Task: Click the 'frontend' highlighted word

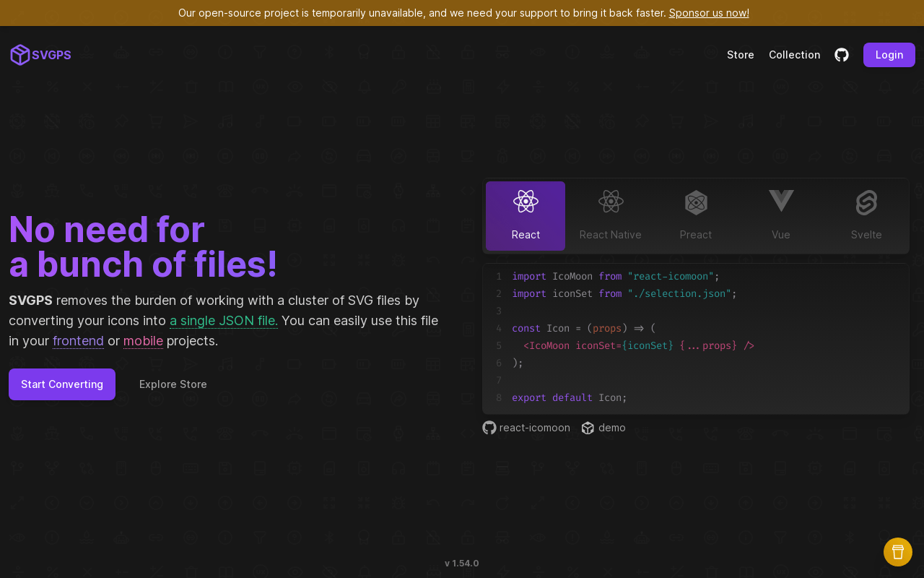Action: point(78,341)
